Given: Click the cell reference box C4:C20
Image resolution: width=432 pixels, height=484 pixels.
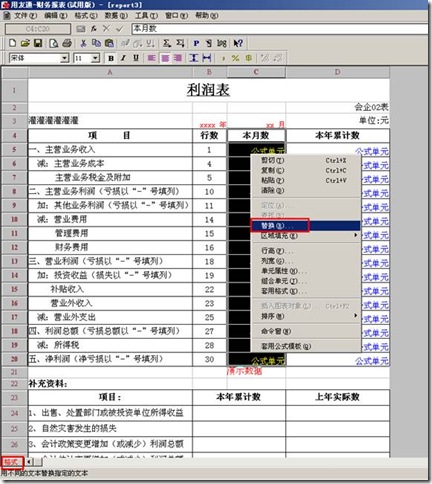Looking at the screenshot, I should [x=38, y=29].
